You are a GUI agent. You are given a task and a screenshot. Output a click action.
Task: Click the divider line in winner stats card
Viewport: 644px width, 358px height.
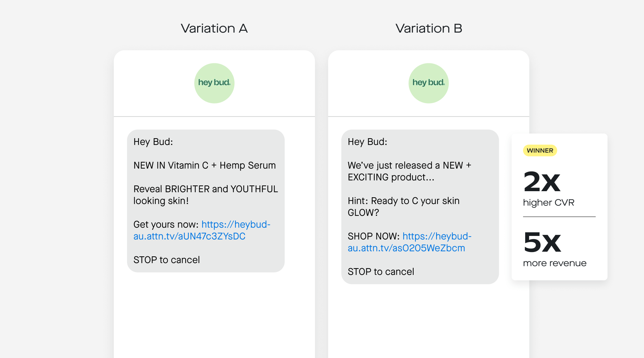[x=559, y=217]
